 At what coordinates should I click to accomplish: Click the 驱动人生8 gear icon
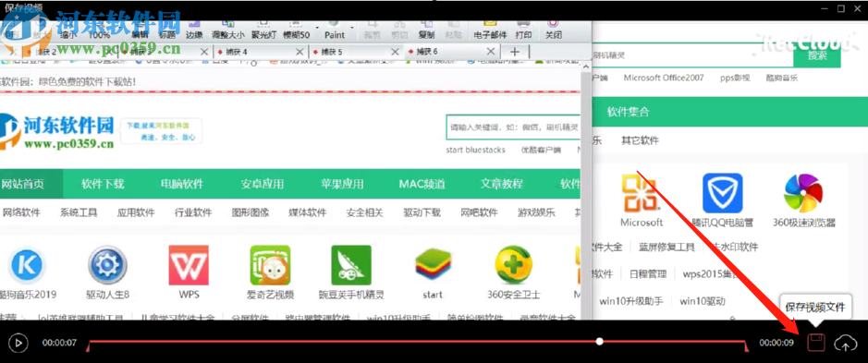107,265
